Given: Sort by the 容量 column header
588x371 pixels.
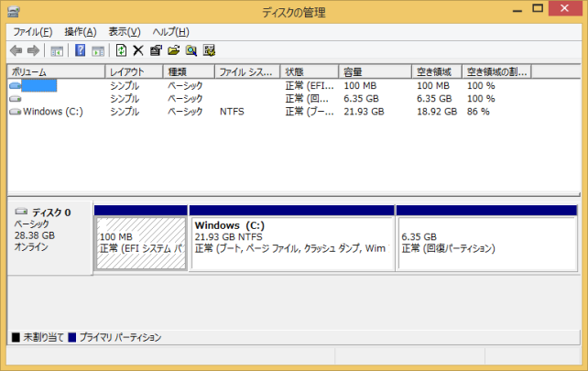Looking at the screenshot, I should click(x=375, y=71).
